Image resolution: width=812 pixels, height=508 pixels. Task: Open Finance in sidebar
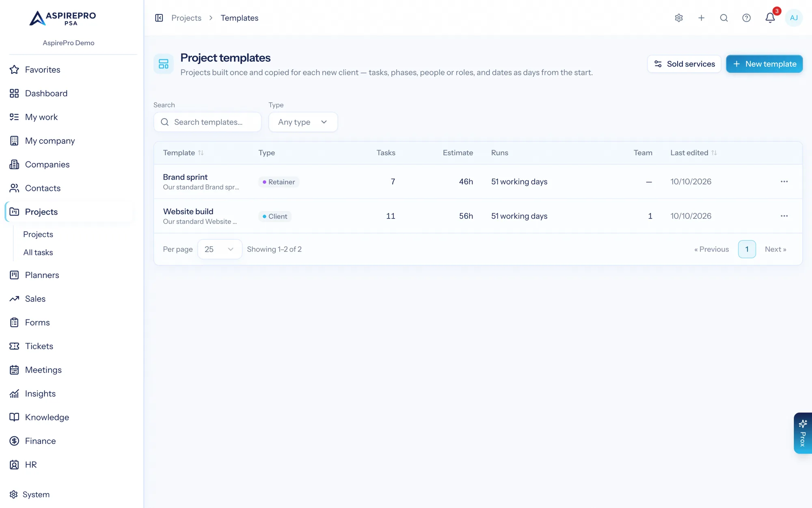click(69, 441)
